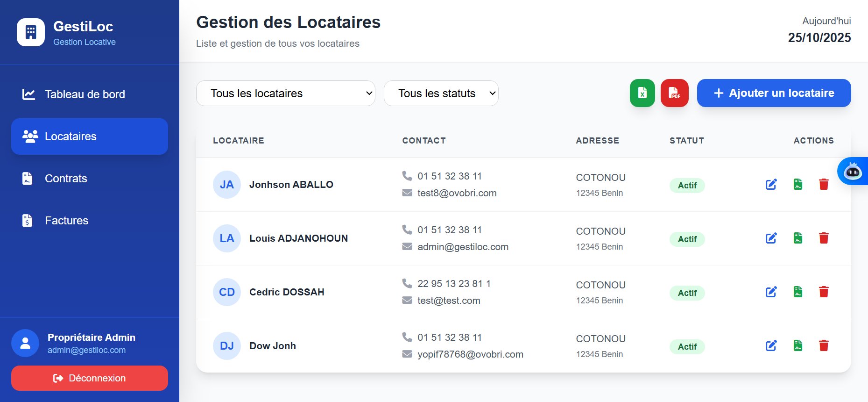Open the chatbot assistant icon
Viewport: 868px width, 402px height.
[853, 172]
